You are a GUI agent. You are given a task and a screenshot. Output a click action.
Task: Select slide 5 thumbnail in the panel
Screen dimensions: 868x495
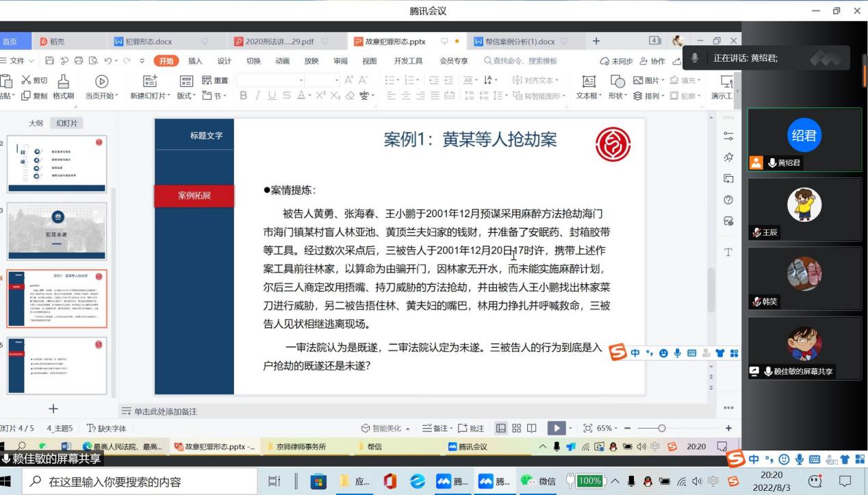57,366
